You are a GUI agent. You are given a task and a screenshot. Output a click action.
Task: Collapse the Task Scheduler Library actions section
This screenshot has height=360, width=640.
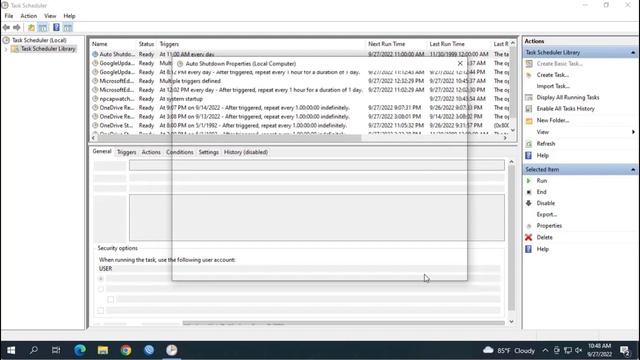point(633,53)
